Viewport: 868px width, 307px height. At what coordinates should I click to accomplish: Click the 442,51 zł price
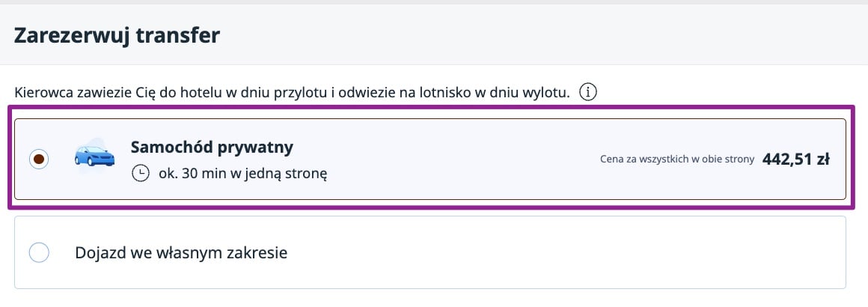796,159
